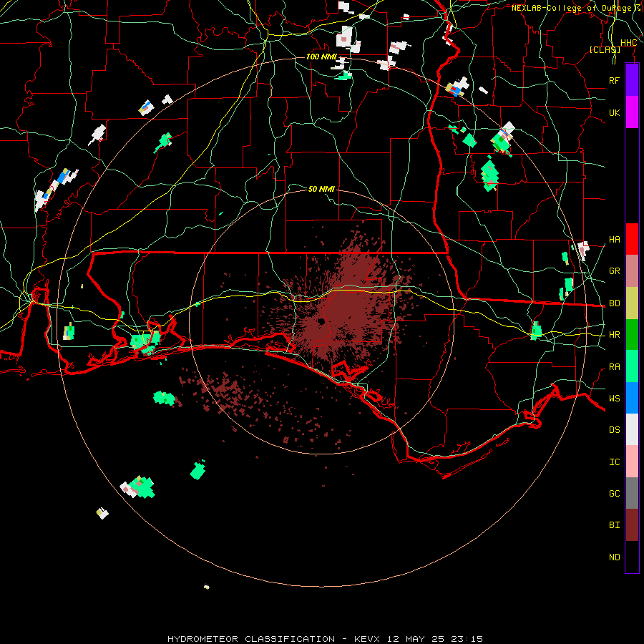The image size is (644, 644).
Task: Select the BD big drops yellow swatch
Action: coord(632,303)
